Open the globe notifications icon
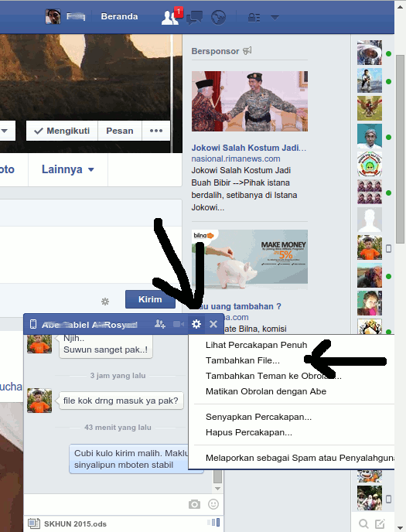 218,17
